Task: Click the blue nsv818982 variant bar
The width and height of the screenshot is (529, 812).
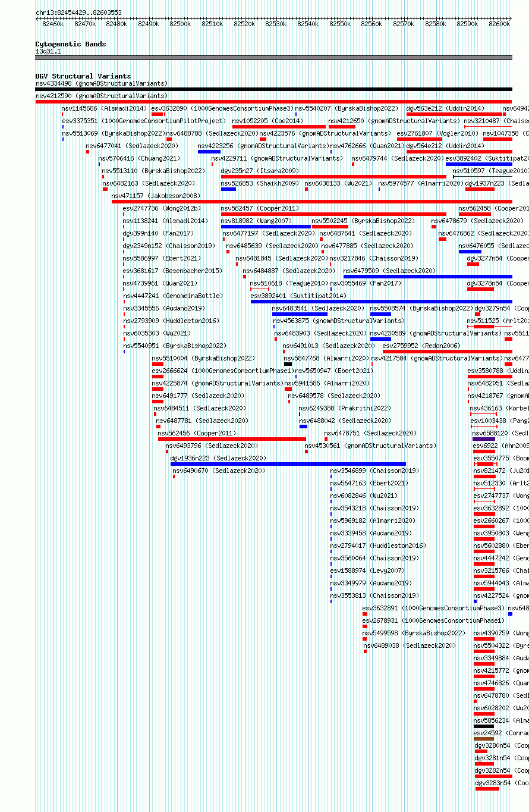Action: tap(266, 227)
